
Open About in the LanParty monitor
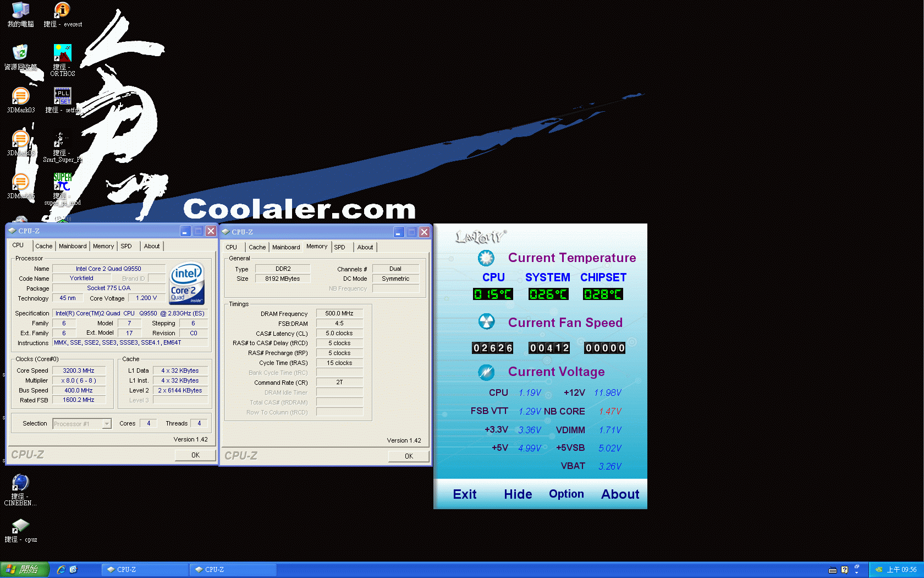click(620, 494)
